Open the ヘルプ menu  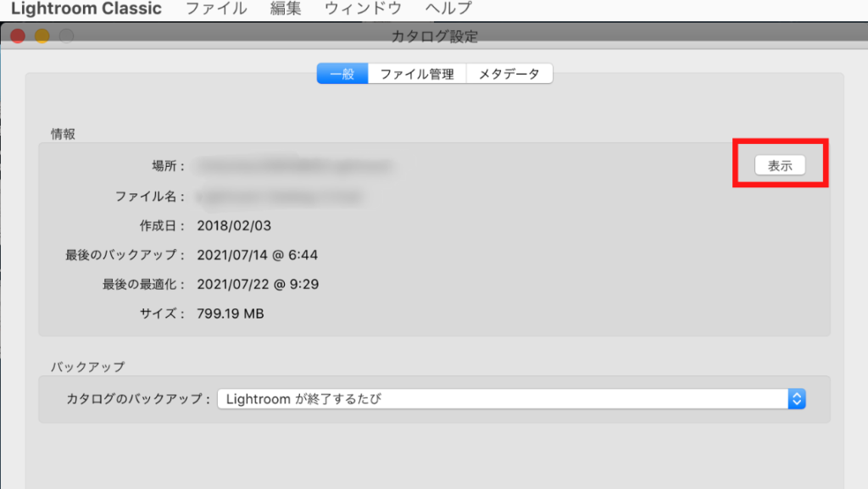(448, 8)
